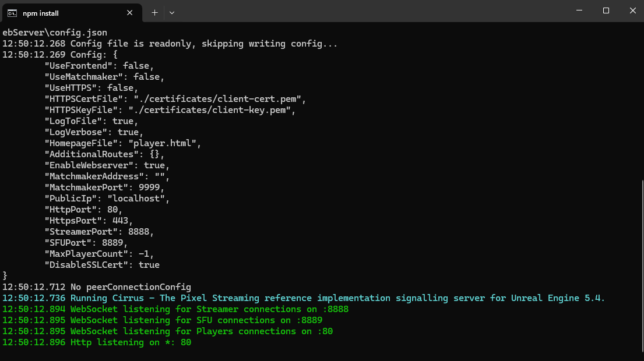Screen dimensions: 644x361
Task: Click the "UseFrontend": false config line
Action: tap(99, 66)
